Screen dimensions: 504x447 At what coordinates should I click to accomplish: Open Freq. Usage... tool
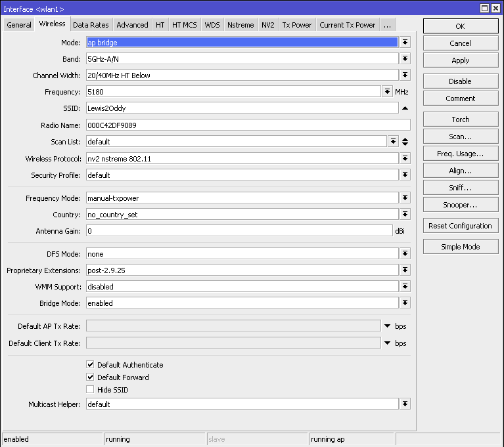click(x=461, y=154)
